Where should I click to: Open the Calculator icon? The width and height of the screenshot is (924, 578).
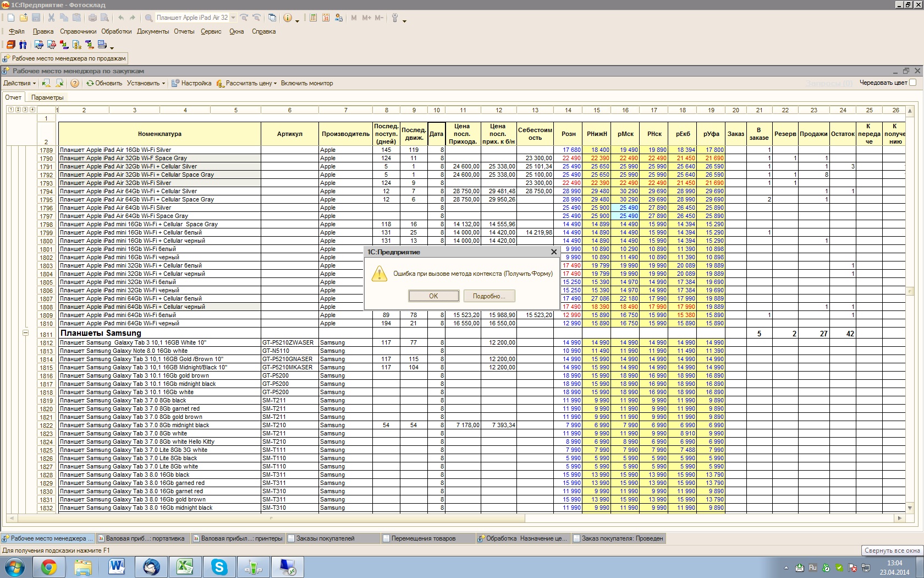313,18
